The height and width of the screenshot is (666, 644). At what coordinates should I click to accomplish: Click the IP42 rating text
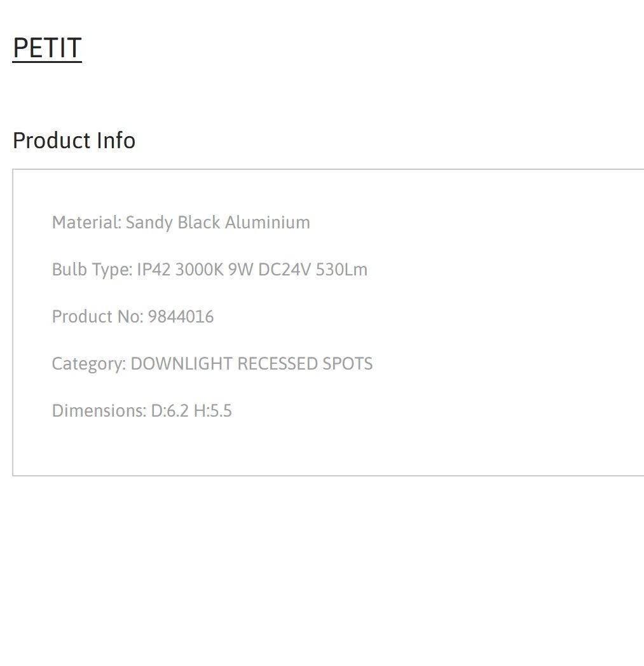click(154, 270)
